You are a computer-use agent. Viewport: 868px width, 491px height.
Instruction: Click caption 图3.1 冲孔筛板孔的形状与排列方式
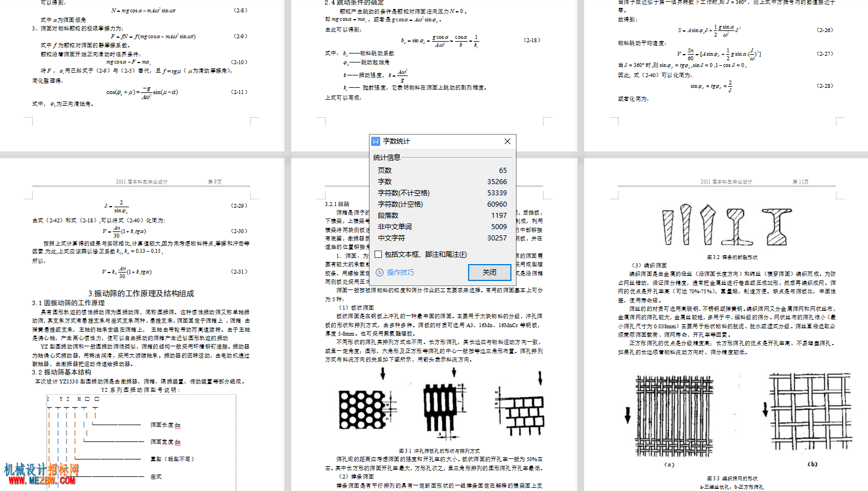pos(439,451)
